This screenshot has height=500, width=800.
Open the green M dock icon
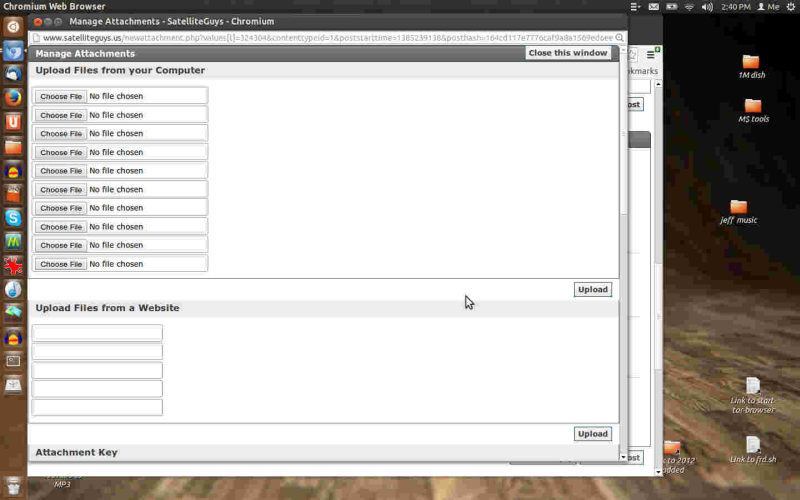coord(13,242)
